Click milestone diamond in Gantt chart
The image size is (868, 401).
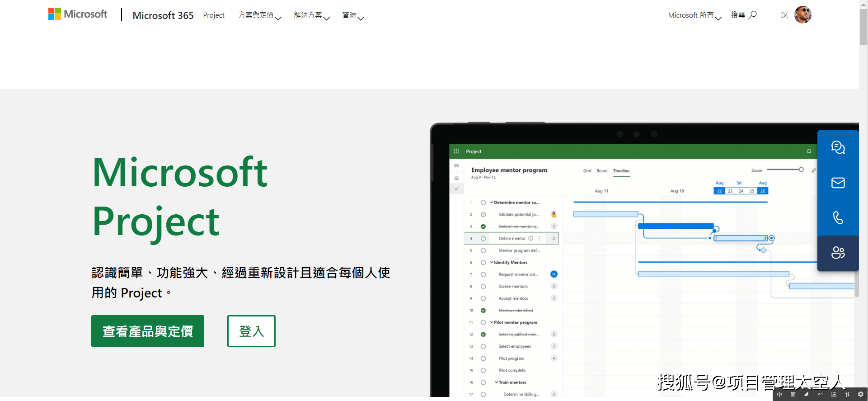point(763,250)
